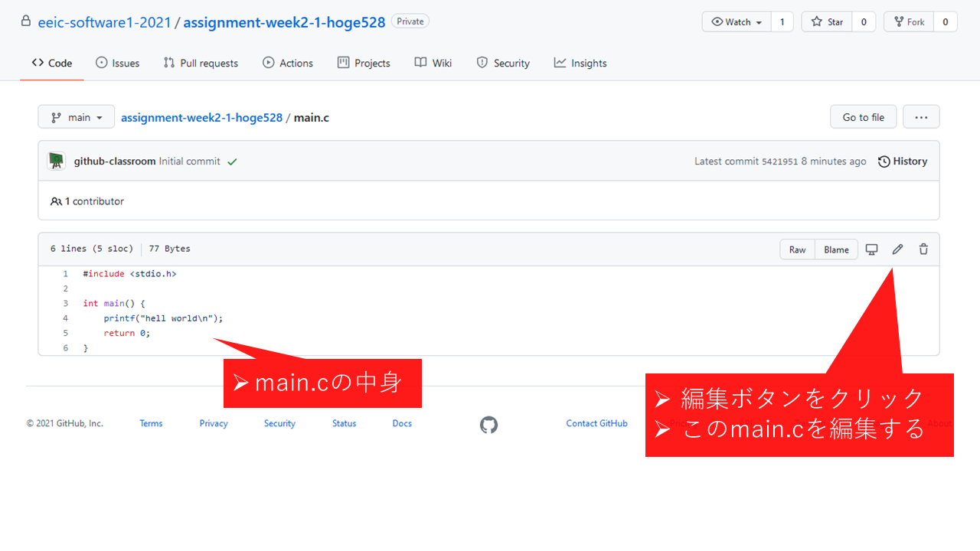Screen dimensions: 980x551
Task: Switch to the Issues tab
Action: (117, 64)
